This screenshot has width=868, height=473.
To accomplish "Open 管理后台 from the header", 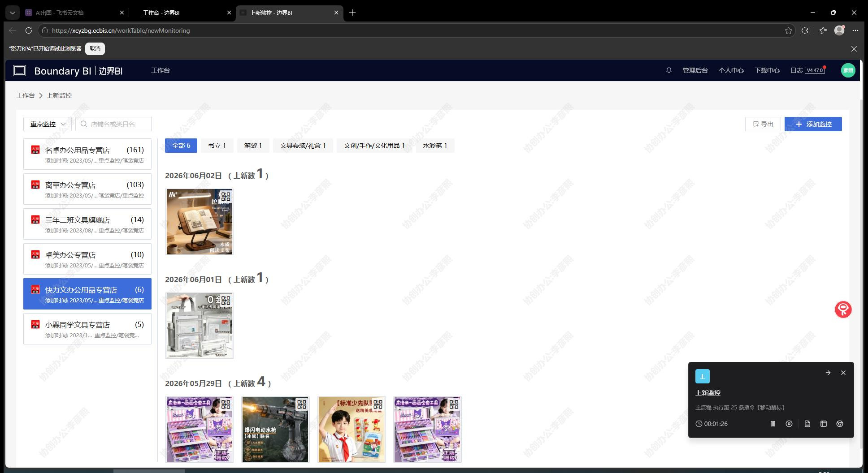I will click(x=695, y=70).
